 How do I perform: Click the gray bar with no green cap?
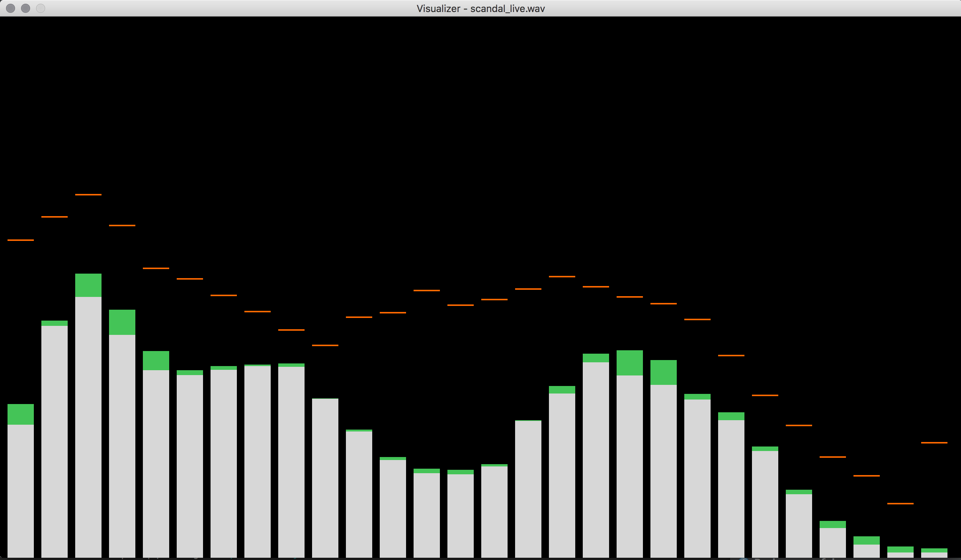pos(325,477)
